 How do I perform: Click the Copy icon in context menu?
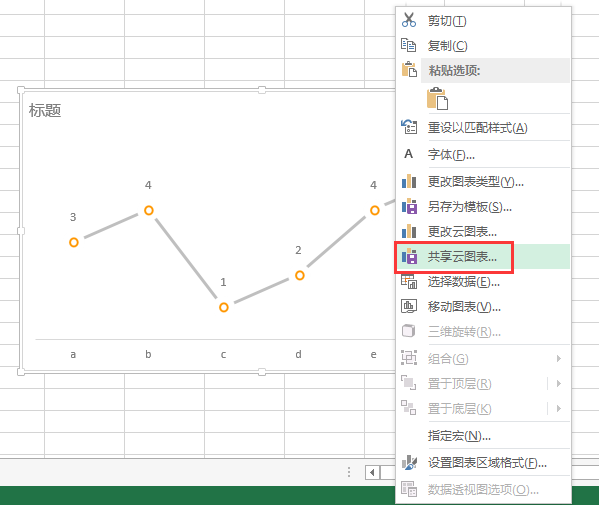click(409, 45)
